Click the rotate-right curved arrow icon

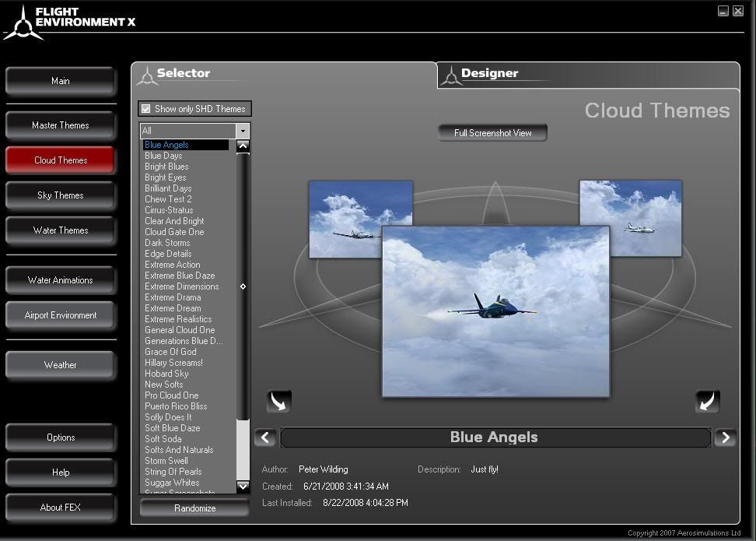tap(707, 402)
